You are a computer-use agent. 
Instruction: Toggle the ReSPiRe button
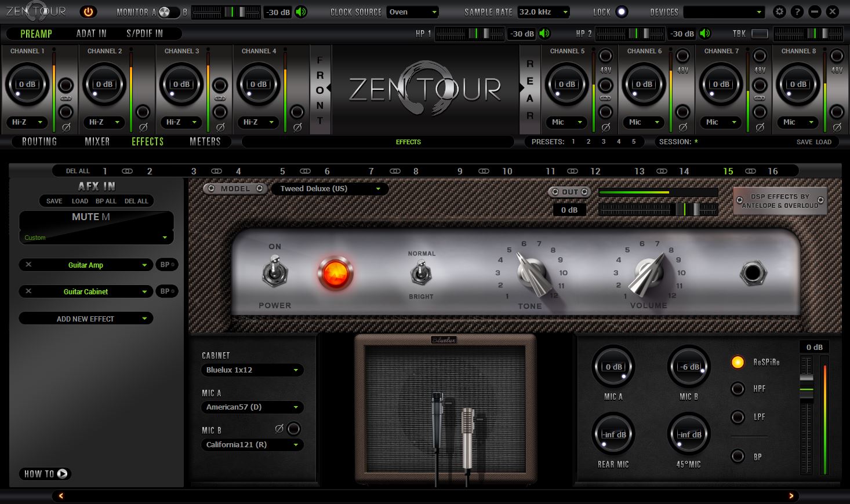point(738,362)
